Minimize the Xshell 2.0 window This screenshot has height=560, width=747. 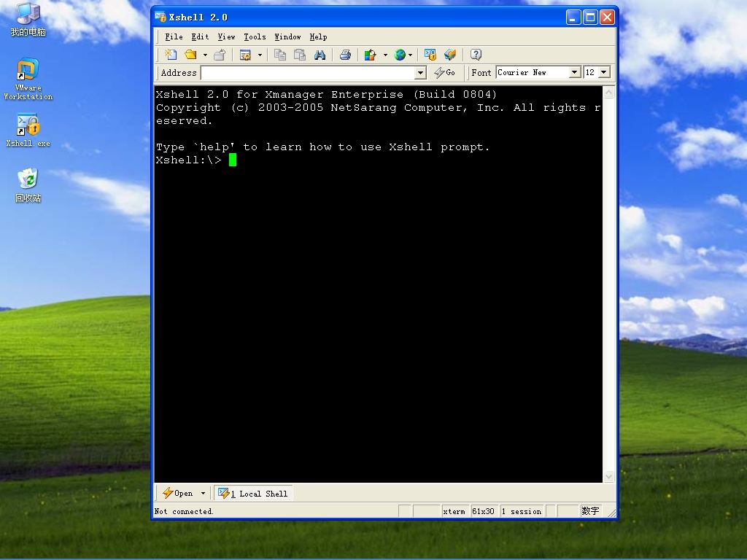click(573, 17)
